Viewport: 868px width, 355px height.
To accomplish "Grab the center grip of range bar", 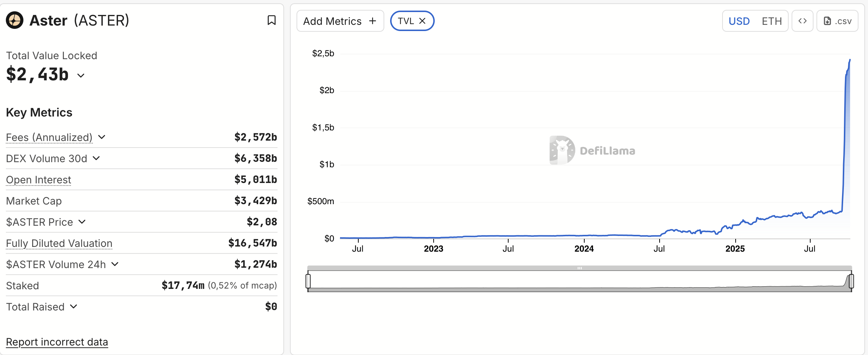I will (x=580, y=268).
